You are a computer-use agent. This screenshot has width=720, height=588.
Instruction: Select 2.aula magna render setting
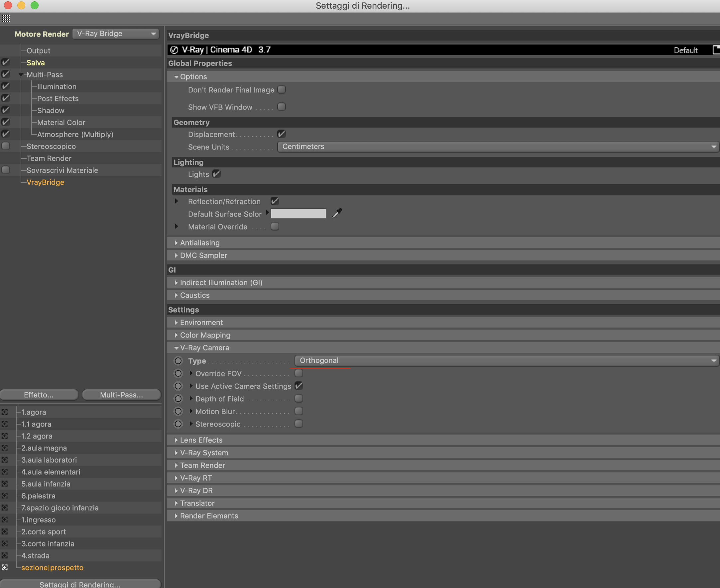click(x=44, y=448)
